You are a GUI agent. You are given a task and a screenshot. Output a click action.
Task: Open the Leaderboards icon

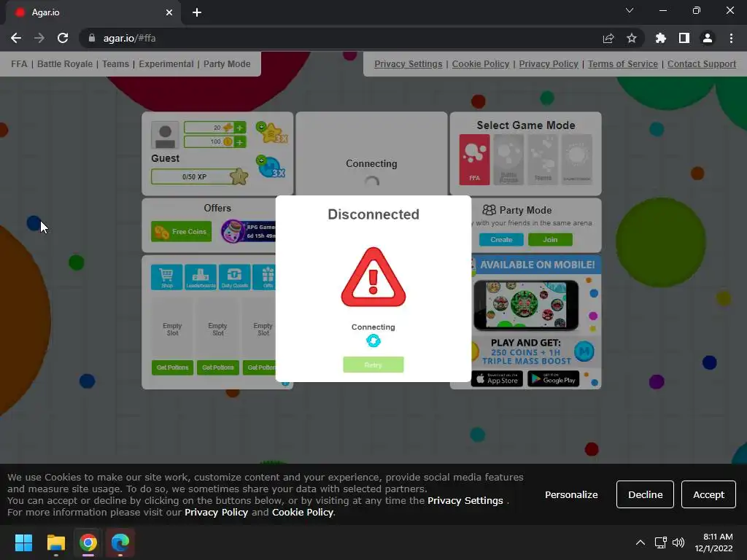[201, 276]
